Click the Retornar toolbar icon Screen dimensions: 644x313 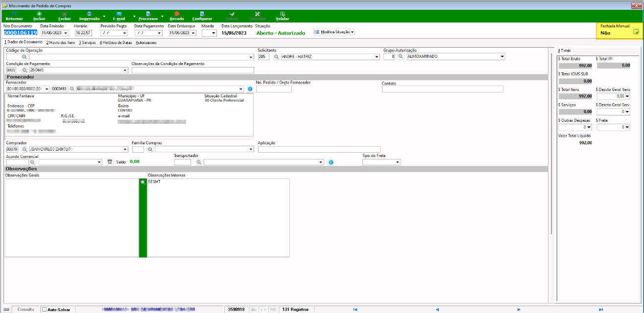tap(14, 16)
